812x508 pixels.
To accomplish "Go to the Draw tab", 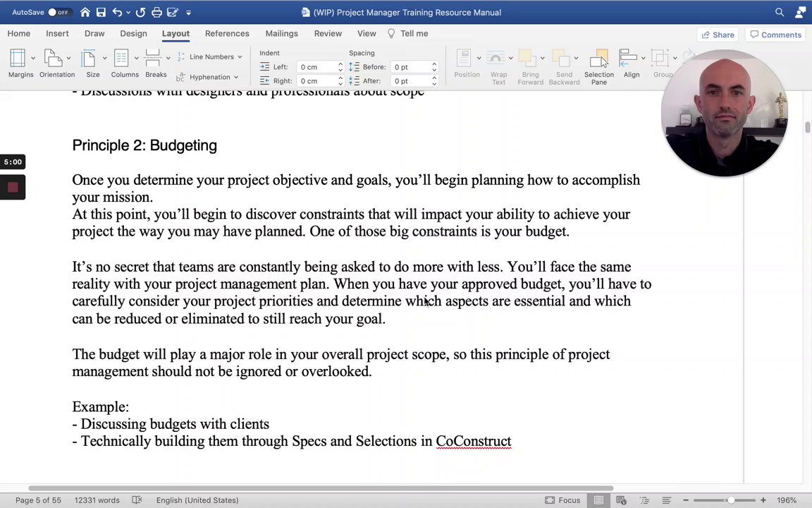I will [x=94, y=33].
